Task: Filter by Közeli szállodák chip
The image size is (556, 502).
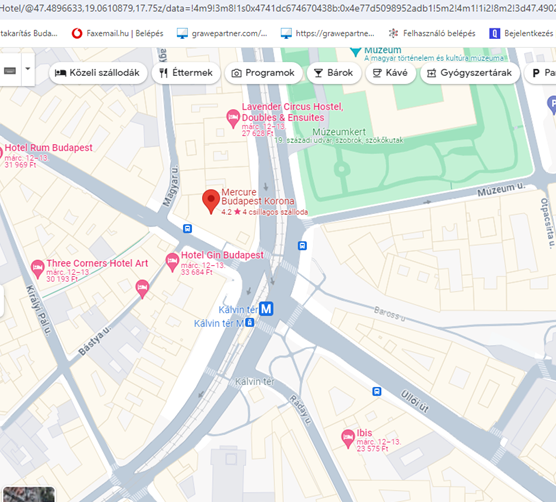Action: click(x=98, y=73)
